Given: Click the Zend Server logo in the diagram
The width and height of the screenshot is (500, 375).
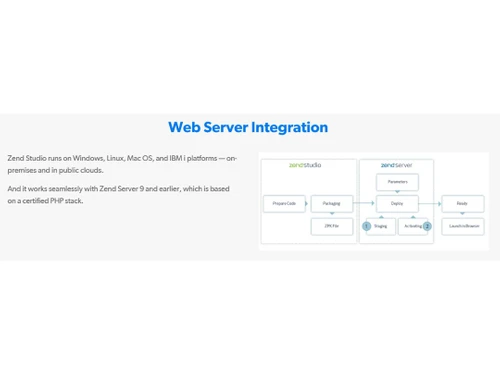Looking at the screenshot, I should [x=397, y=165].
